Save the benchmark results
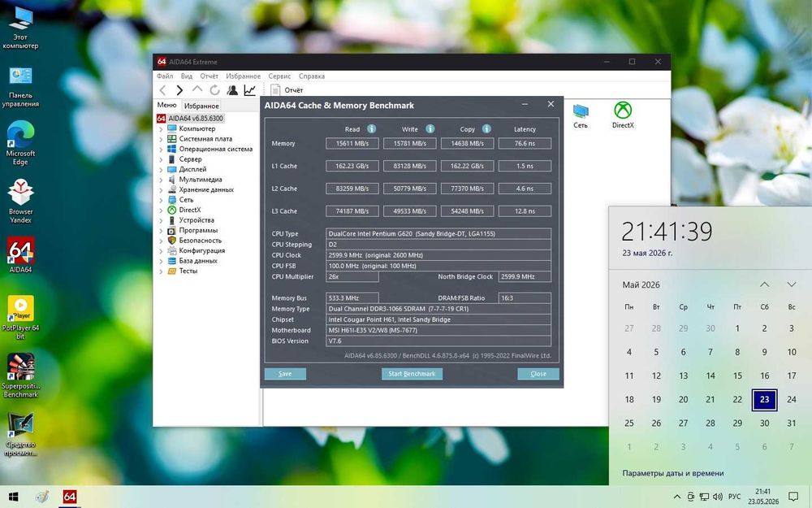The image size is (812, 508). pos(285,374)
